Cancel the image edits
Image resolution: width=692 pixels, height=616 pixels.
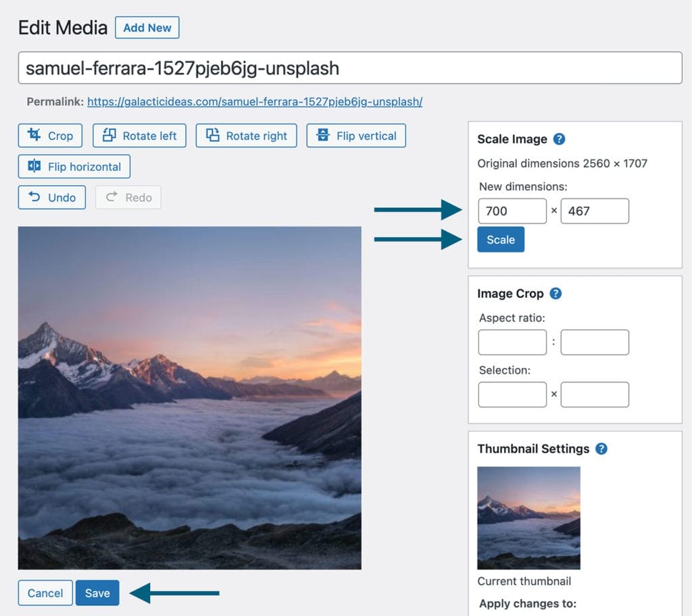(45, 592)
